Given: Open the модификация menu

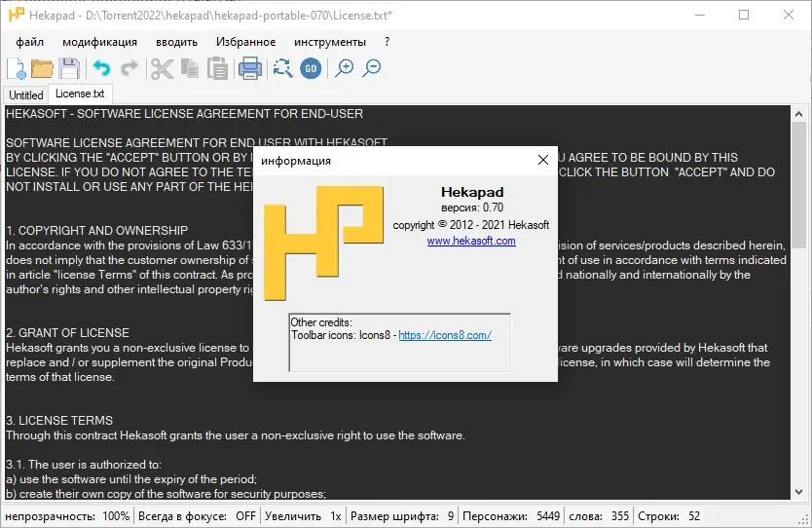Looking at the screenshot, I should pos(99,42).
